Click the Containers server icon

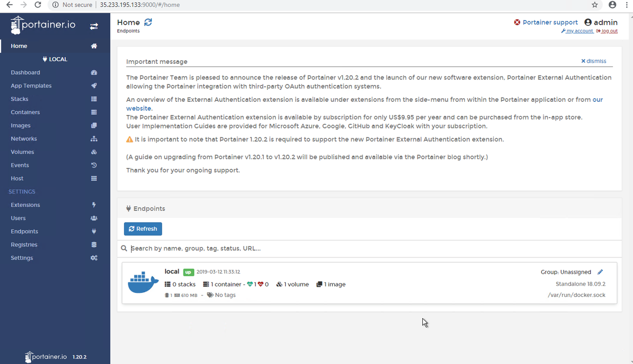[x=94, y=113]
